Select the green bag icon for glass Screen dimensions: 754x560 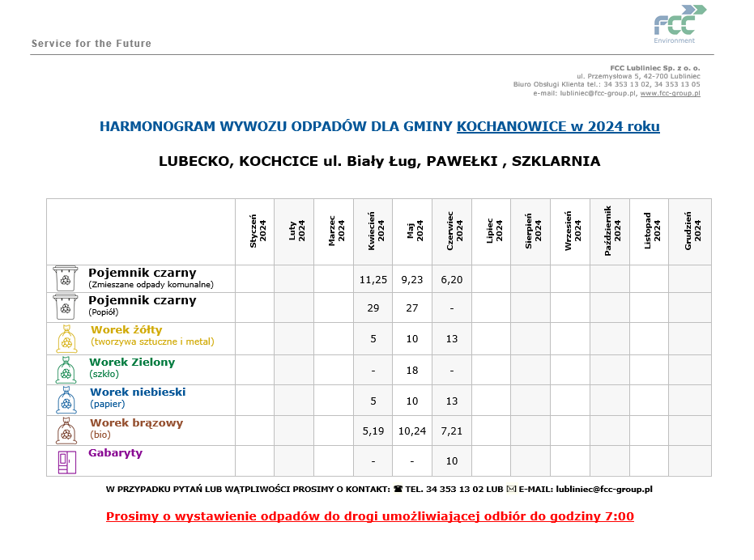point(66,370)
